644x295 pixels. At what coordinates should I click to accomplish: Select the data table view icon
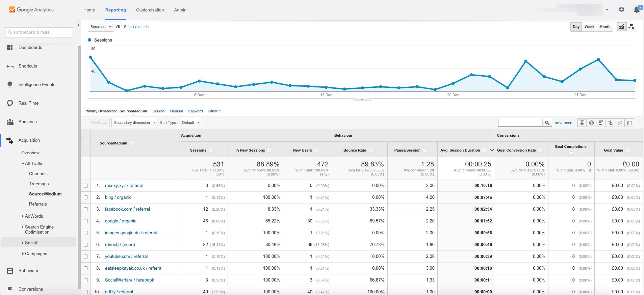pyautogui.click(x=582, y=123)
